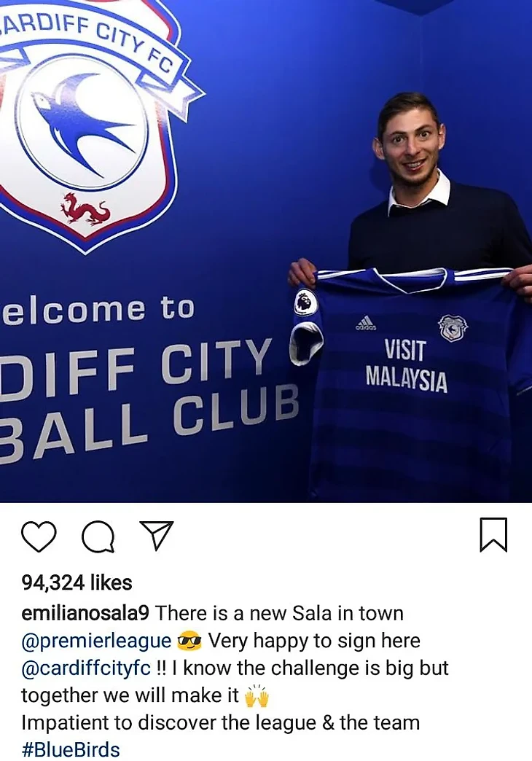This screenshot has width=532, height=761.
Task: Open the @premierleague mention
Action: click(96, 641)
